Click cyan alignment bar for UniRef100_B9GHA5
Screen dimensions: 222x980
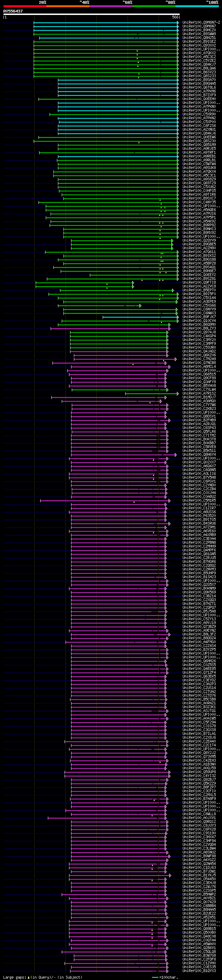118,84
